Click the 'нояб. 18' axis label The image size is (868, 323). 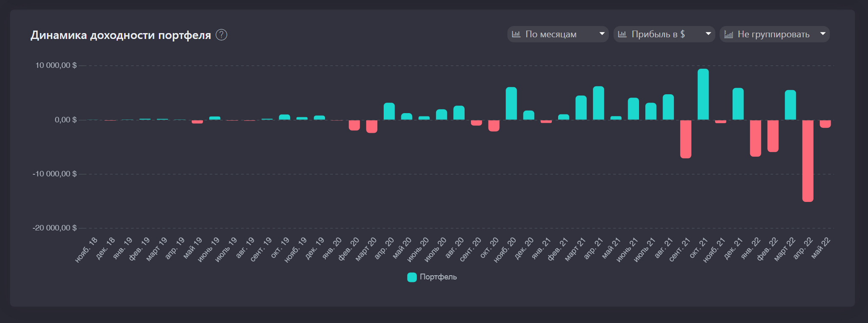(x=86, y=250)
